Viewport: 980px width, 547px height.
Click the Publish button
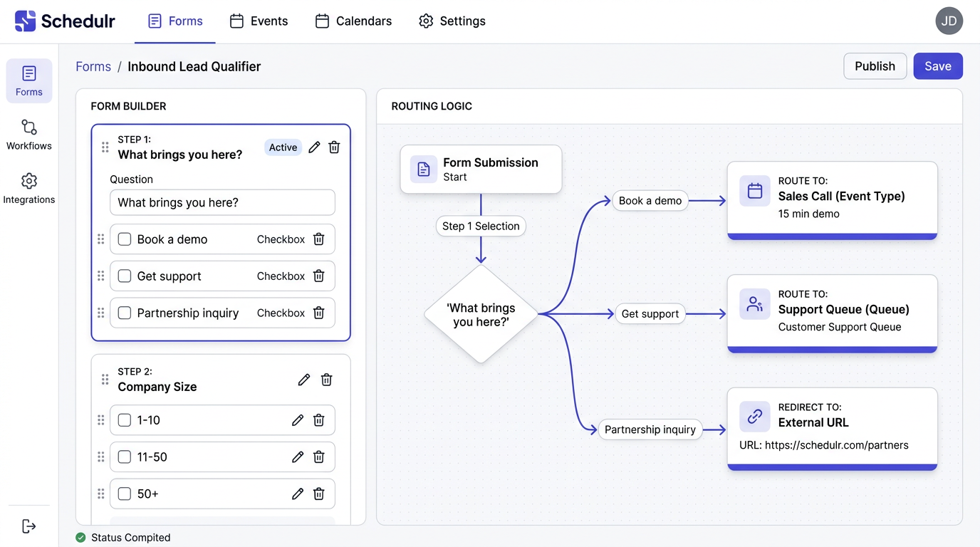point(875,66)
